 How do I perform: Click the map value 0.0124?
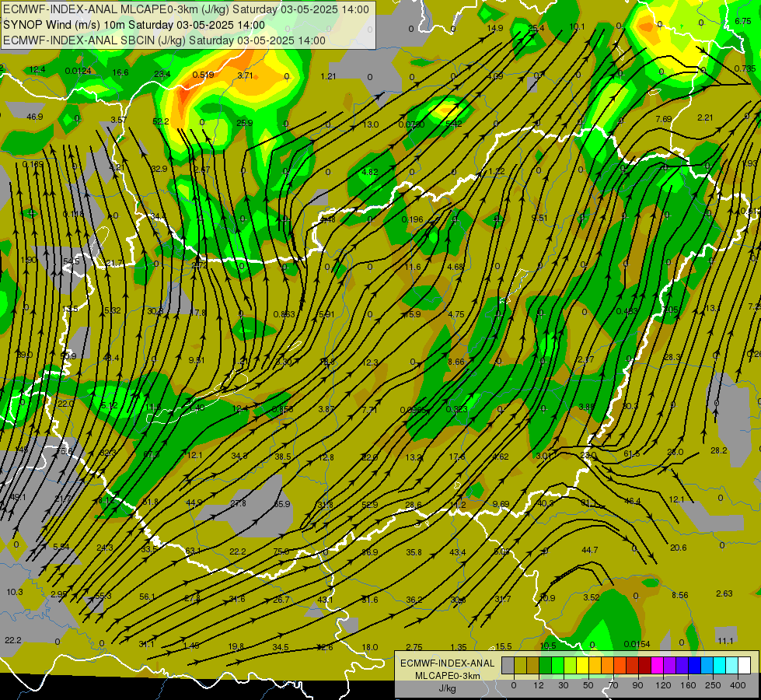click(x=79, y=72)
